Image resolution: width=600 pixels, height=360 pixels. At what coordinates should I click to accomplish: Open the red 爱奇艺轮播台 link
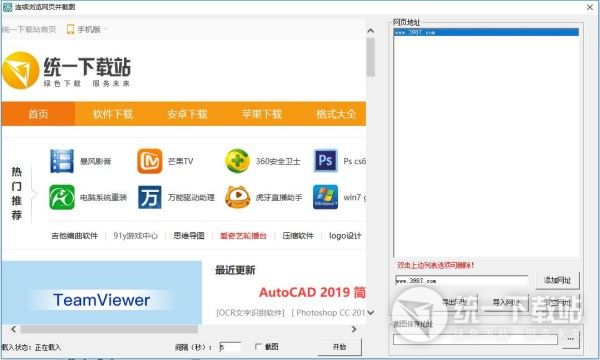click(x=243, y=236)
